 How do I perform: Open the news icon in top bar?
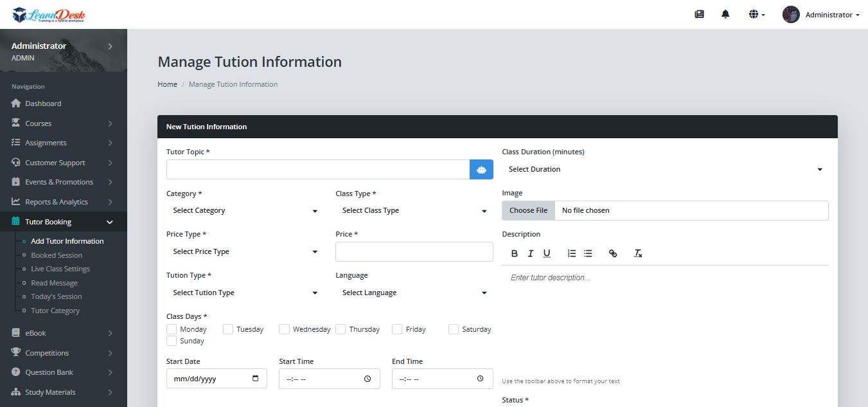pos(699,14)
